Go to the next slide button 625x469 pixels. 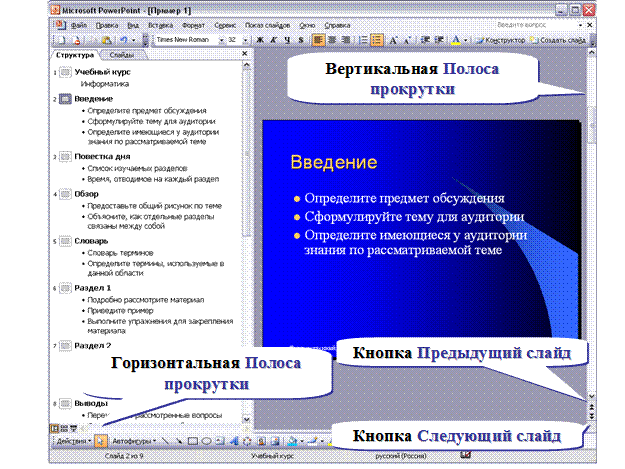point(592,416)
